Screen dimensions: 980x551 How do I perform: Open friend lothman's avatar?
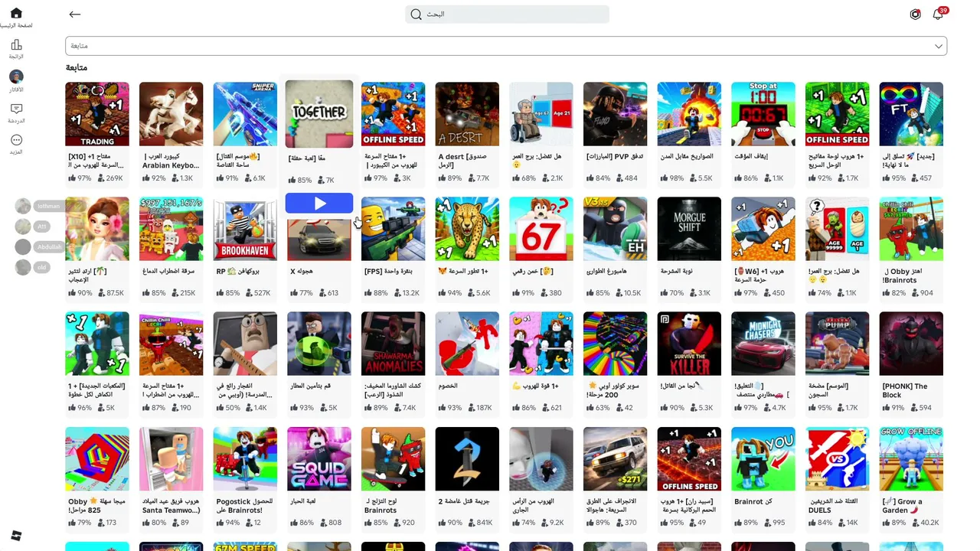click(x=23, y=206)
